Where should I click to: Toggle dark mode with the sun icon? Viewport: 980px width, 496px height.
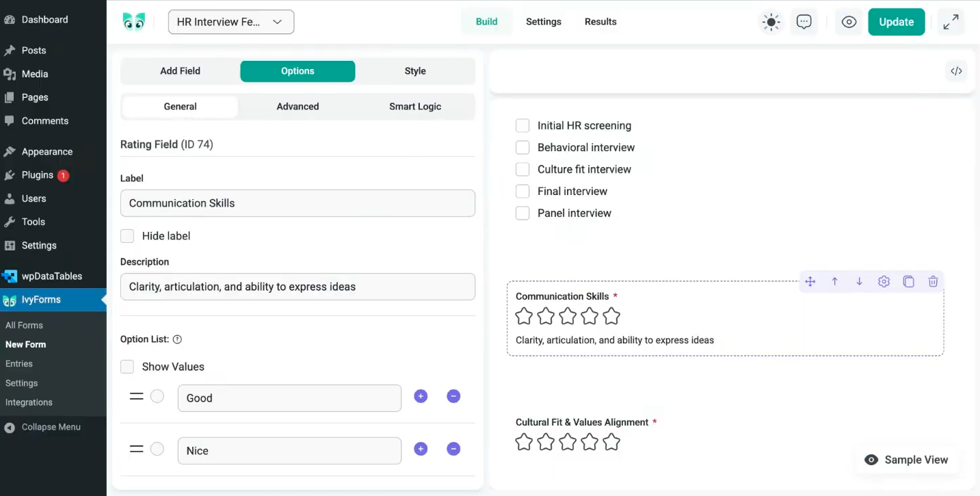coord(771,22)
